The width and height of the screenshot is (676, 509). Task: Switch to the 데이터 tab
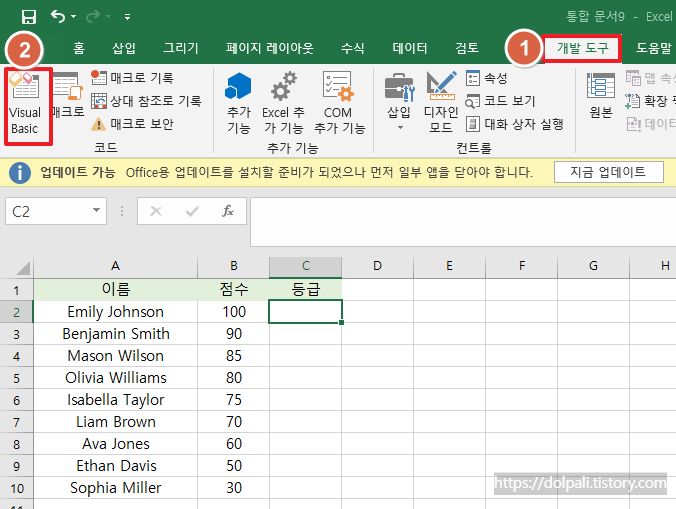click(410, 48)
